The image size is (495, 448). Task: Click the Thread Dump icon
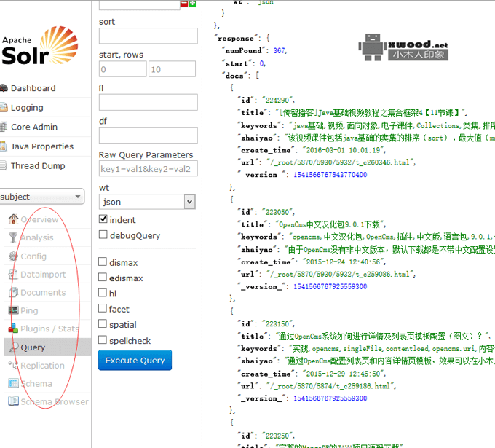[x=4, y=166]
